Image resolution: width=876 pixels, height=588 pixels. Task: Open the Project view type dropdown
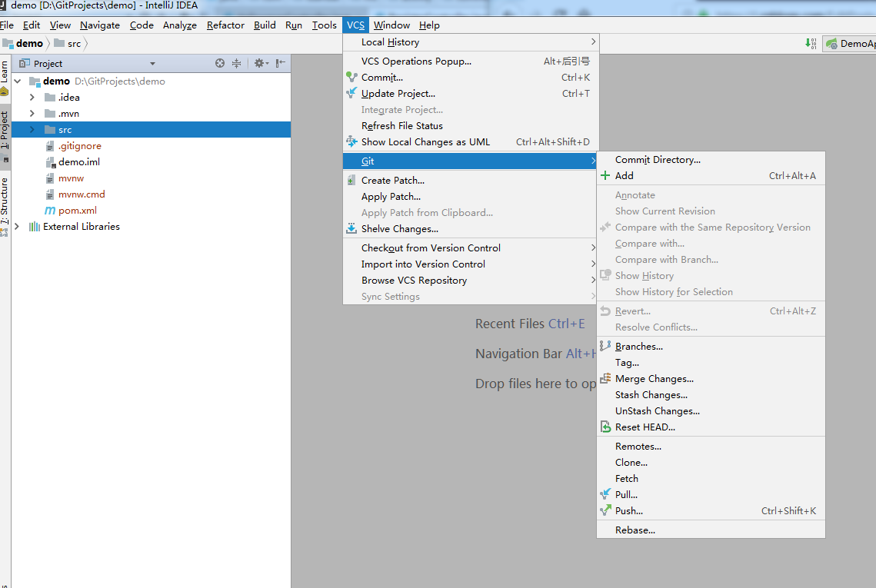pyautogui.click(x=152, y=64)
